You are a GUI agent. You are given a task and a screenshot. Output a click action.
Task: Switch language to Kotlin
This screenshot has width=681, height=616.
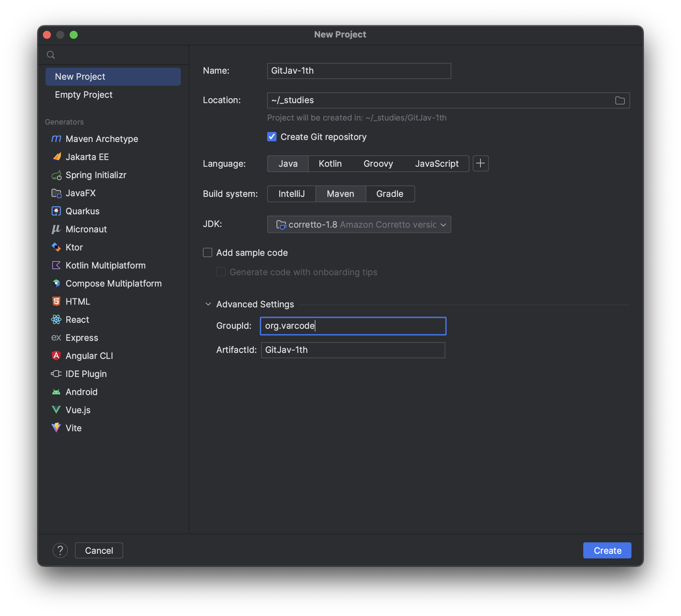330,164
